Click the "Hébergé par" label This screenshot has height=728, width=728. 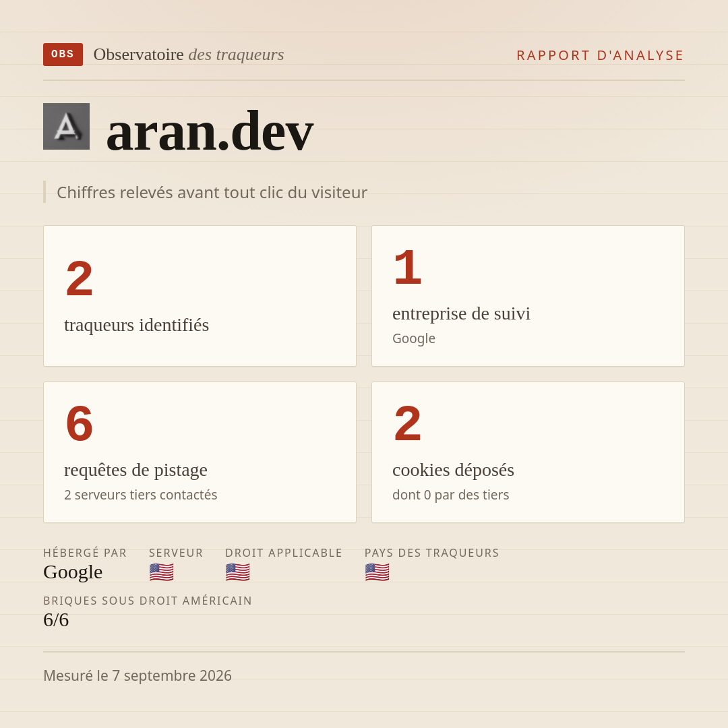(85, 553)
